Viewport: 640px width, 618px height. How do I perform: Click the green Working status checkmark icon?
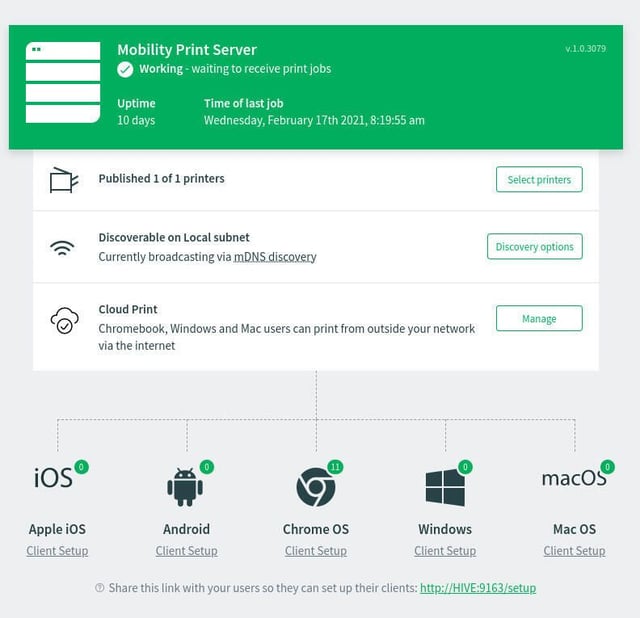click(125, 69)
